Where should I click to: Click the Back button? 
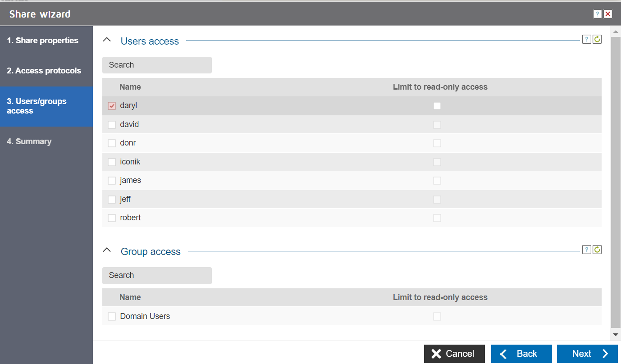coord(521,354)
